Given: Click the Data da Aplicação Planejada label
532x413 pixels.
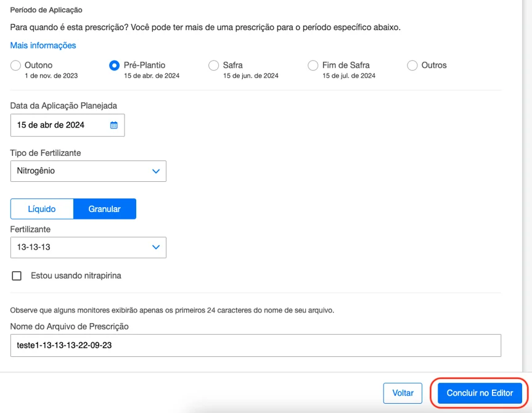Looking at the screenshot, I should point(63,106).
